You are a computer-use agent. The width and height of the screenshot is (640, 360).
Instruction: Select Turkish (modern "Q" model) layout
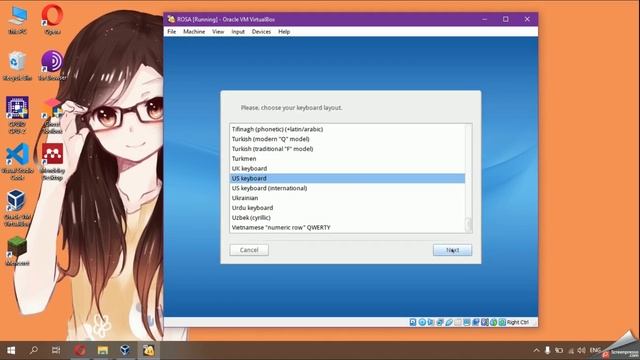click(x=347, y=139)
